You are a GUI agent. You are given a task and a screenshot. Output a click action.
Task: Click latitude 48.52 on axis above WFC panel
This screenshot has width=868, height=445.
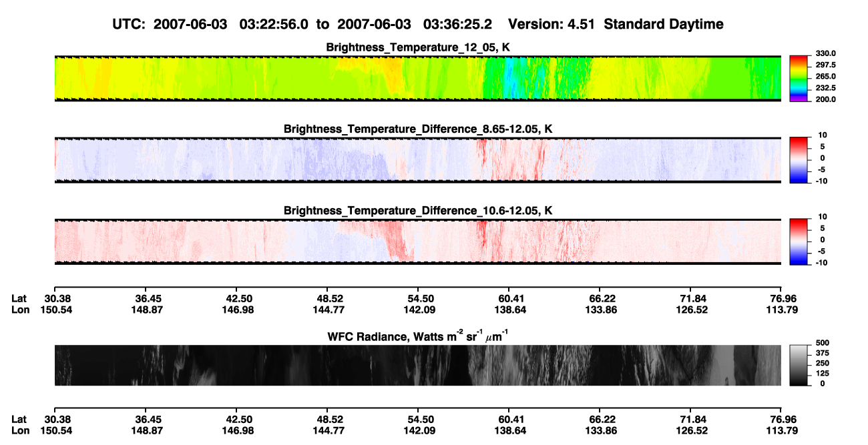pos(330,299)
